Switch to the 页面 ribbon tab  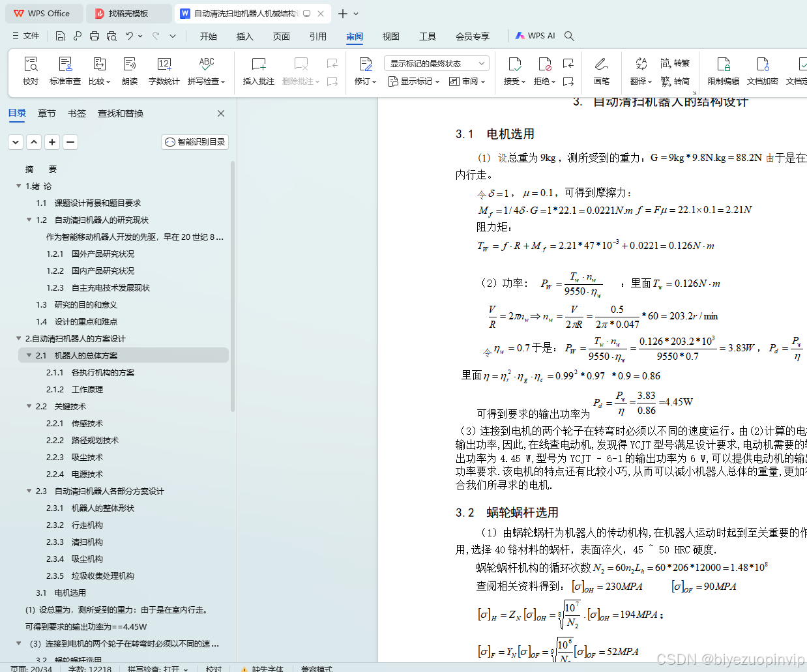[282, 36]
